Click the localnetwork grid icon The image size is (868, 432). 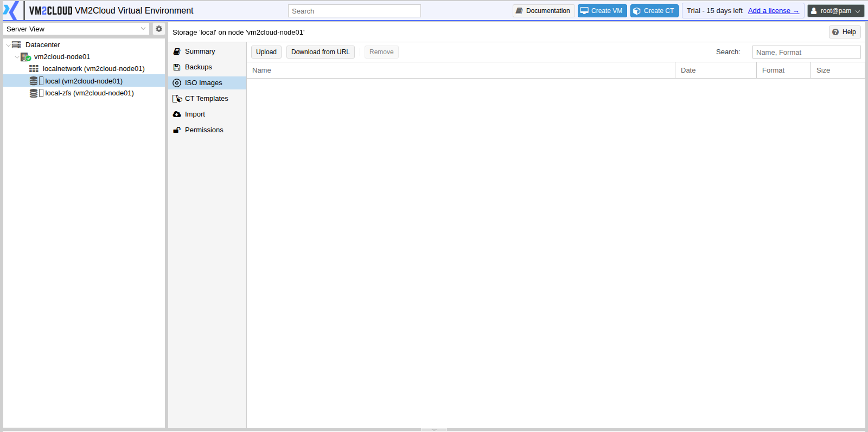(x=34, y=69)
